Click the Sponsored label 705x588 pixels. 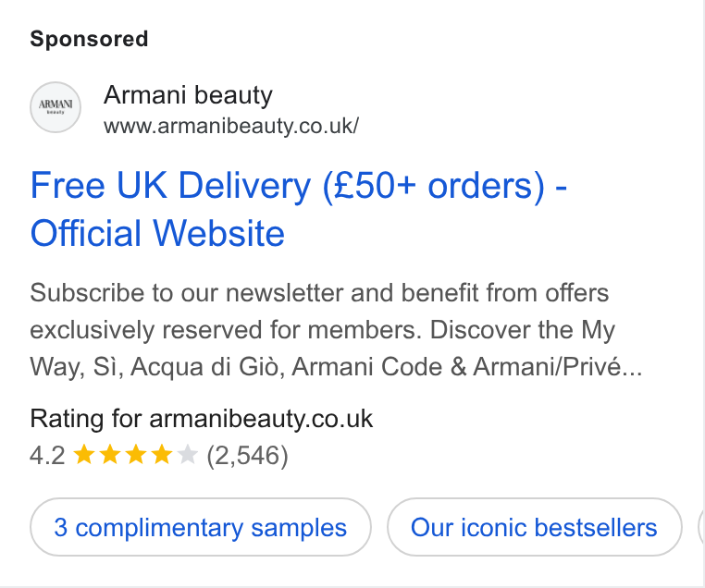pos(89,39)
